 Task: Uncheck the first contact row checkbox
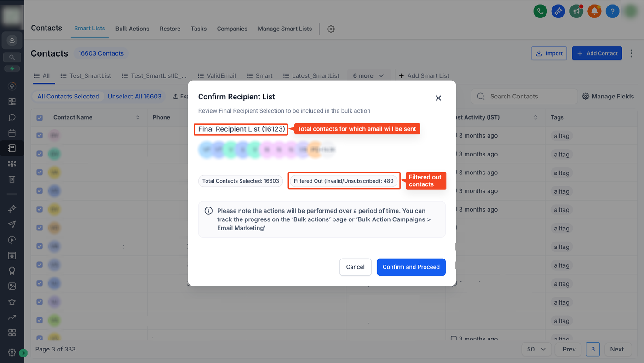click(x=40, y=135)
